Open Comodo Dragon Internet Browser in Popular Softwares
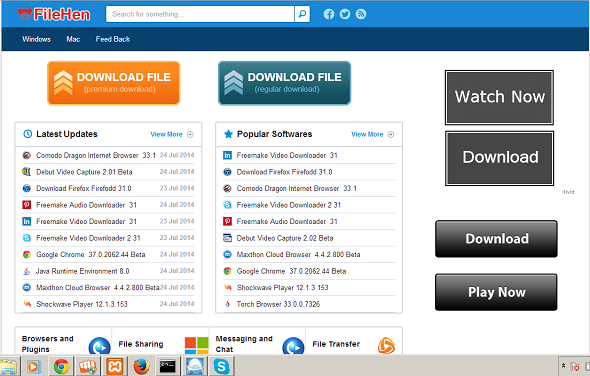Screen dimensions: 590x376 tap(297, 189)
